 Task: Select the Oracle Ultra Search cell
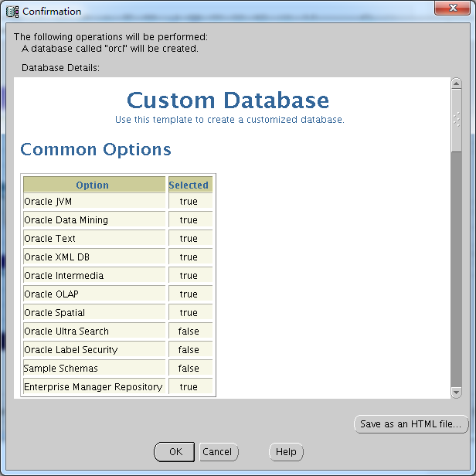[x=94, y=331]
